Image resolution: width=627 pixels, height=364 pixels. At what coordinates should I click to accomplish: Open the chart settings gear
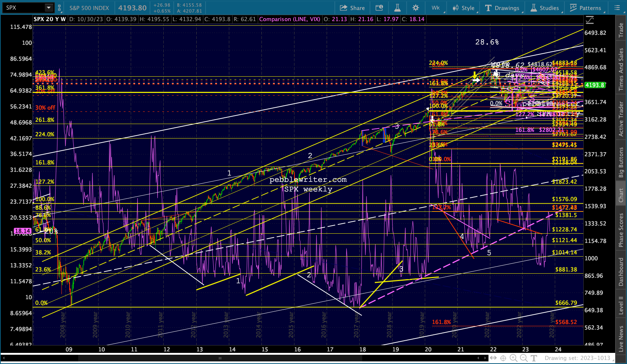416,8
